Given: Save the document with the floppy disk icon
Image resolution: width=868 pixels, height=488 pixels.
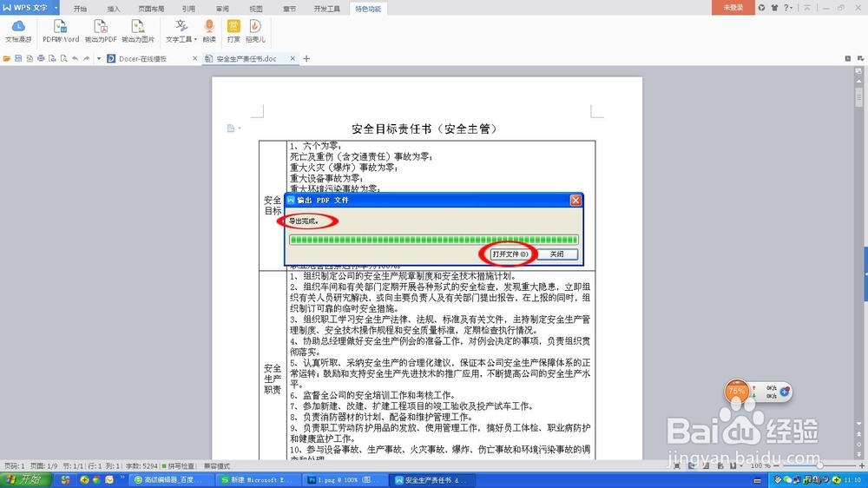Looking at the screenshot, I should (x=18, y=59).
